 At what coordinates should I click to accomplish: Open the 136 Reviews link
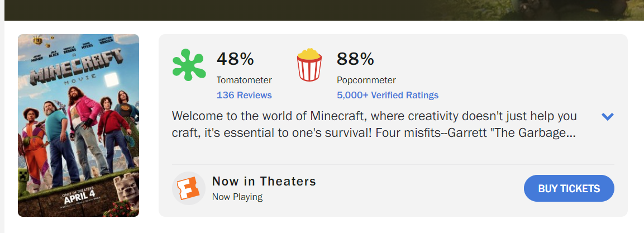coord(244,95)
